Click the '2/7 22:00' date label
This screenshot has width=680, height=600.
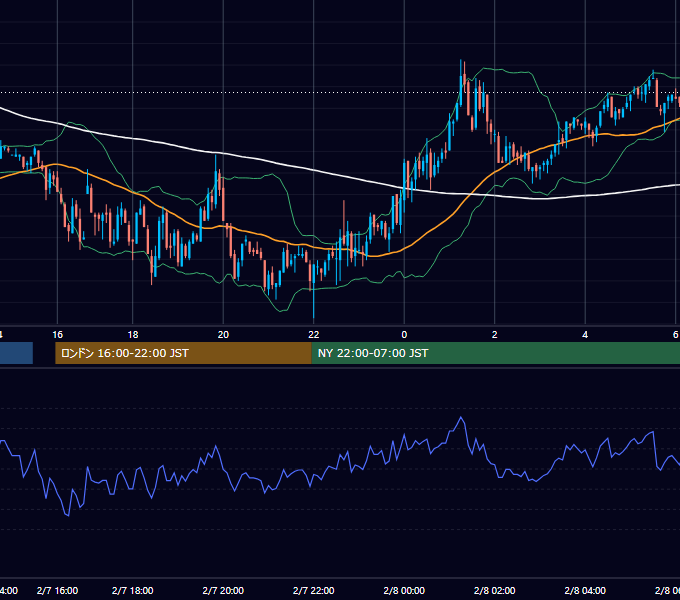click(314, 590)
